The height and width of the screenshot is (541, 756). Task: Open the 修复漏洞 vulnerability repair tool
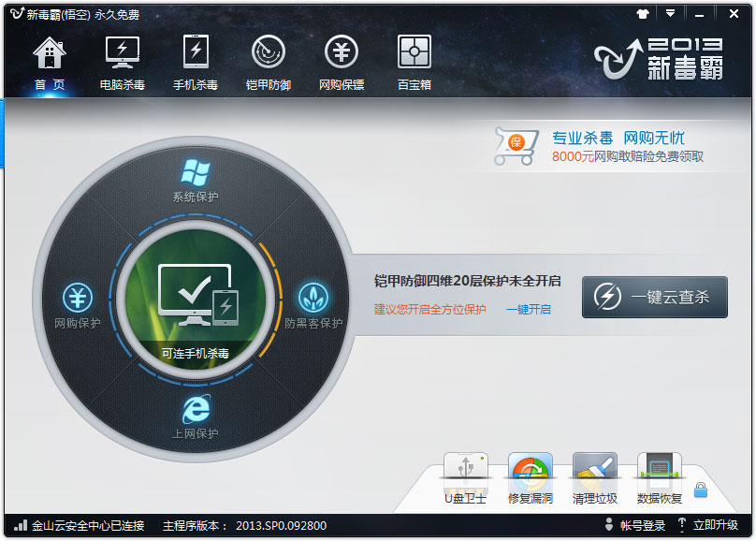[x=530, y=475]
